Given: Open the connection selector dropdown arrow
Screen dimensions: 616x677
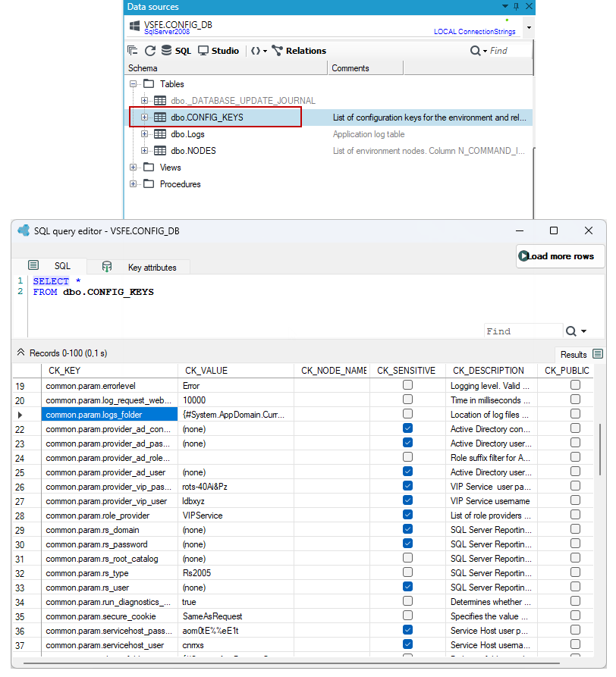Looking at the screenshot, I should click(x=529, y=27).
